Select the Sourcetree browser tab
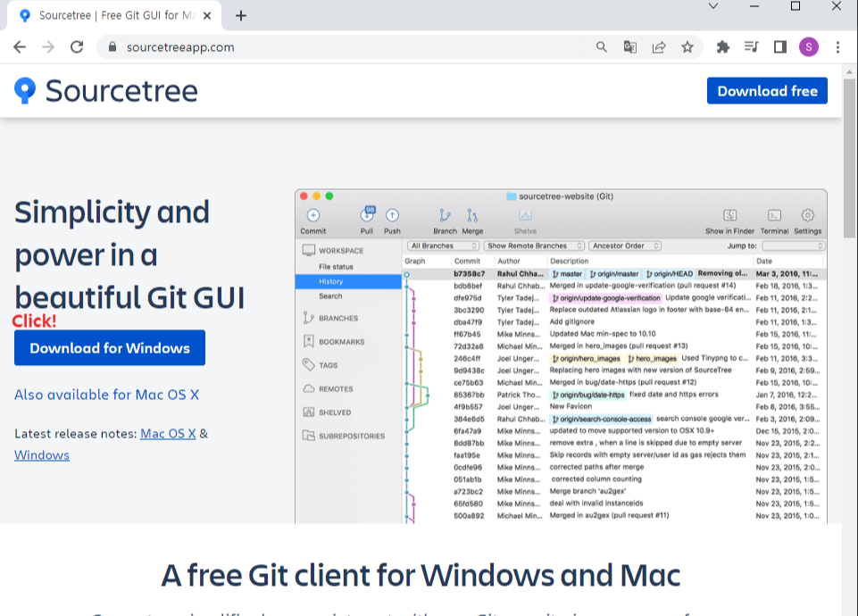The width and height of the screenshot is (858, 616). pos(113,16)
